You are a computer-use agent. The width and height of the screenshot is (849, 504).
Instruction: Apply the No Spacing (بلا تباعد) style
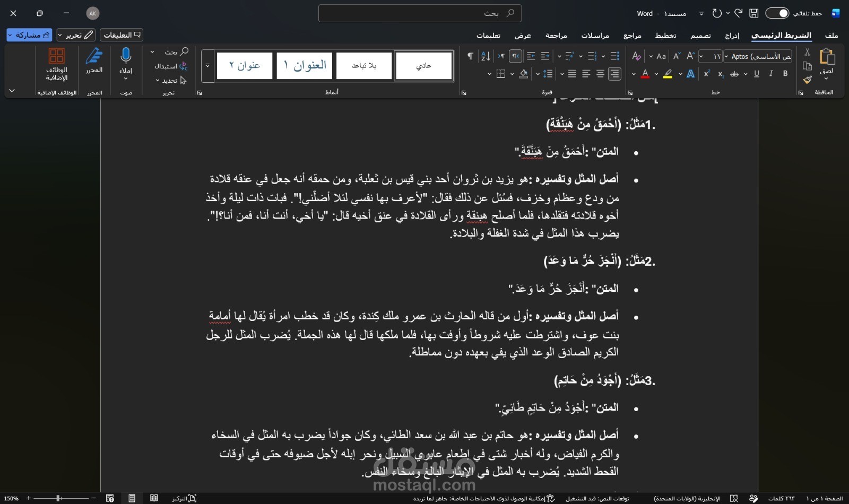click(x=364, y=66)
